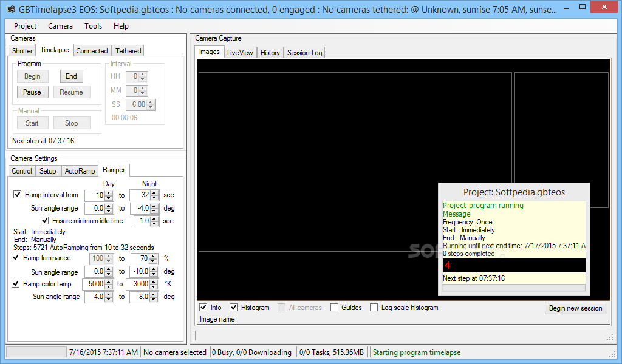Open the Control settings tab
The image size is (622, 364).
(x=22, y=170)
